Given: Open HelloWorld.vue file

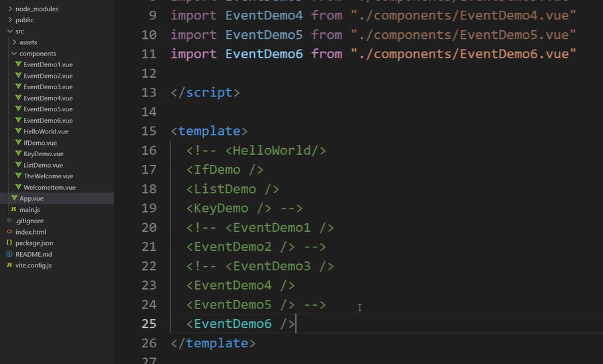Looking at the screenshot, I should (x=46, y=131).
